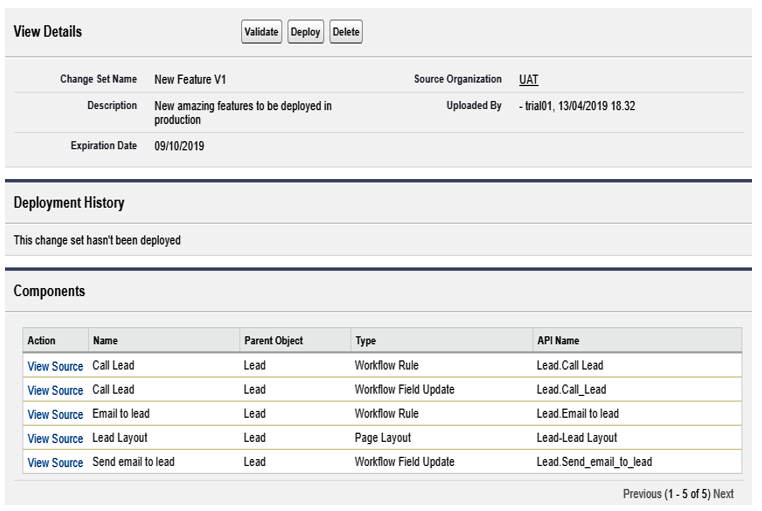The image size is (762, 511).
Task: Click the Validate button
Action: [x=261, y=32]
